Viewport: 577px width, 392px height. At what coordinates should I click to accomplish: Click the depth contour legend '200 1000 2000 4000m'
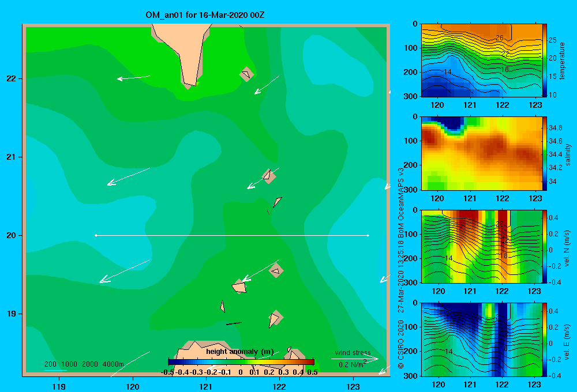pos(84,364)
